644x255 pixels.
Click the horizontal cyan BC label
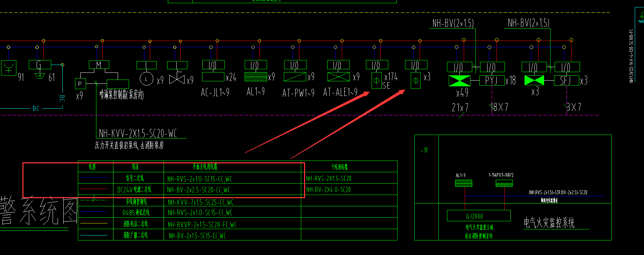coord(36,108)
